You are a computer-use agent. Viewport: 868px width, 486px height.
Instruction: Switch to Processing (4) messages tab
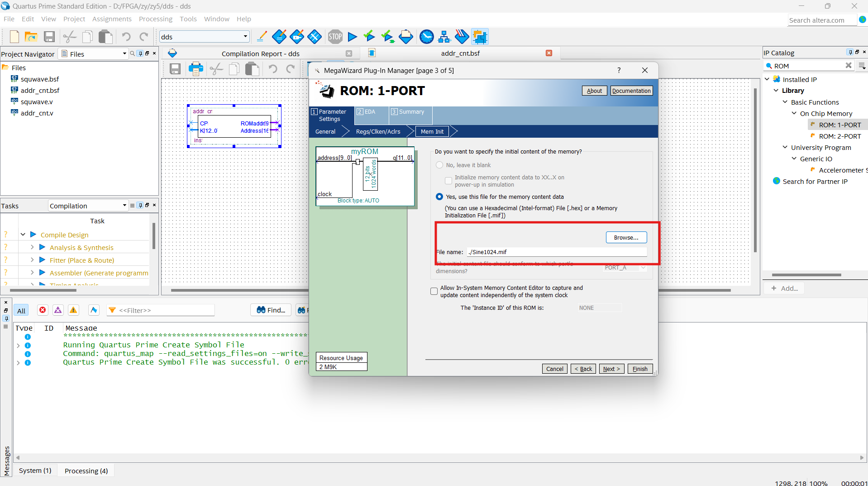click(x=86, y=471)
